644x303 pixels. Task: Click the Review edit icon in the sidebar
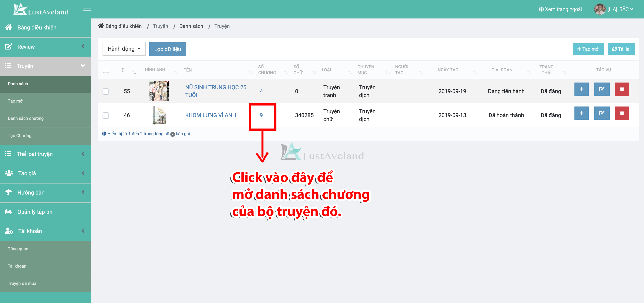pos(8,47)
